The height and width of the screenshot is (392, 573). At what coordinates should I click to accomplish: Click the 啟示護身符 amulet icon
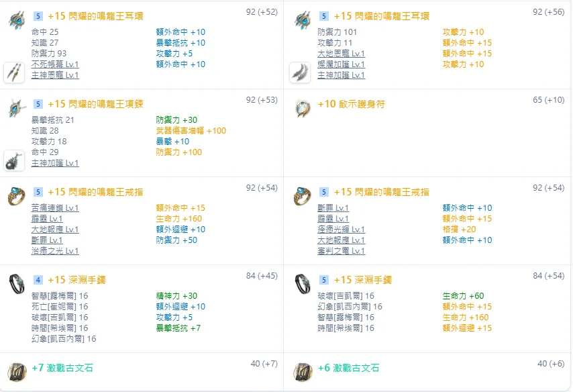click(x=303, y=108)
